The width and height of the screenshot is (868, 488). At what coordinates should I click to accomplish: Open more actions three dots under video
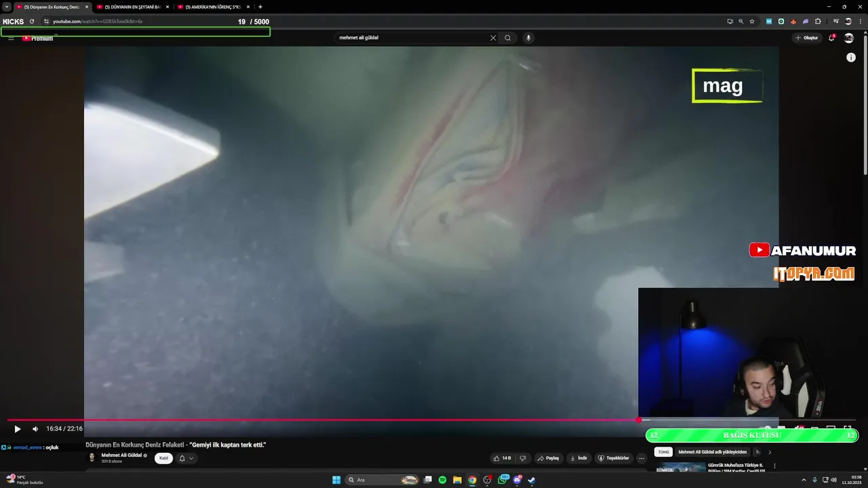[642, 458]
